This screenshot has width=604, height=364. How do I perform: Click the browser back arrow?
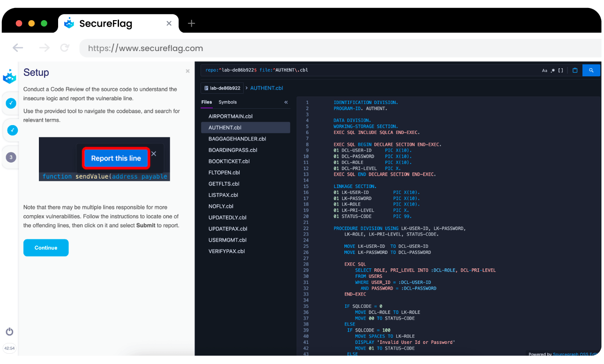point(17,47)
